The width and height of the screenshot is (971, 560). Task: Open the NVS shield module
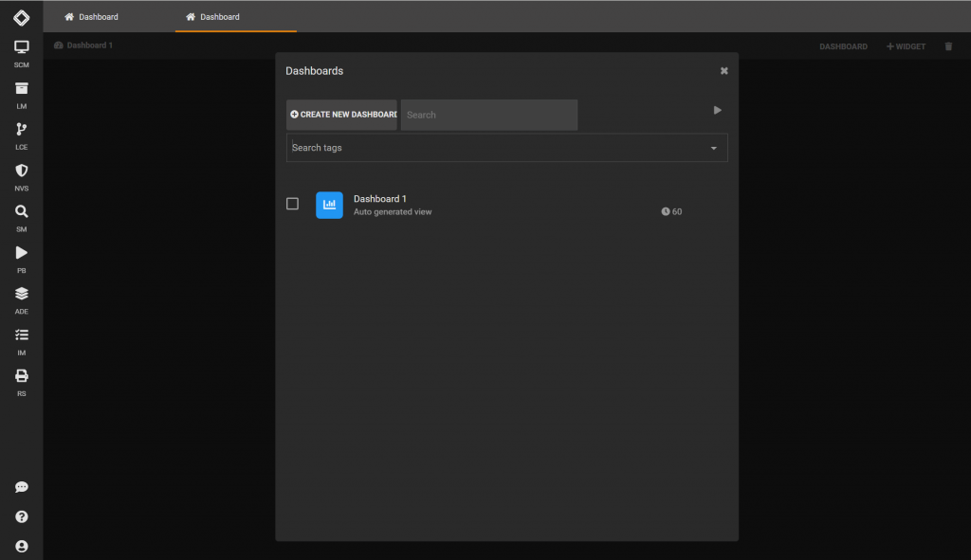tap(21, 177)
